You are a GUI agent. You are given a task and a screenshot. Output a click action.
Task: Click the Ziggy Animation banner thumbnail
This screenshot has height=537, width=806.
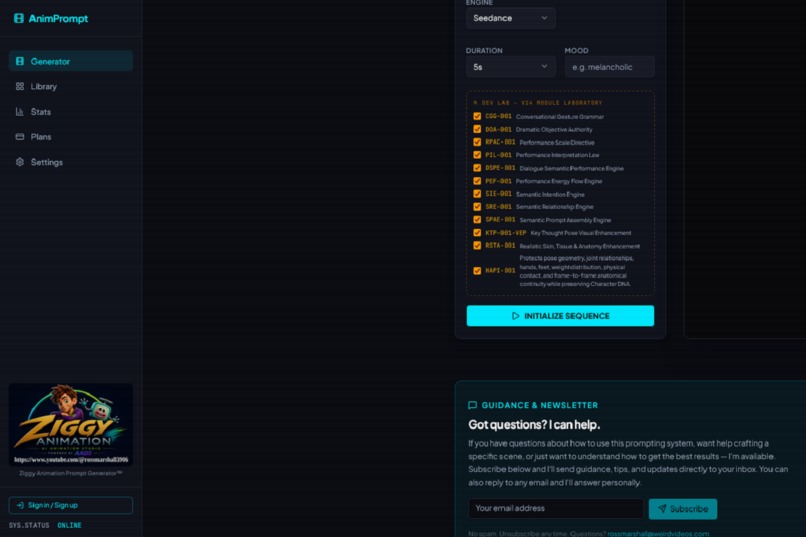click(x=71, y=424)
